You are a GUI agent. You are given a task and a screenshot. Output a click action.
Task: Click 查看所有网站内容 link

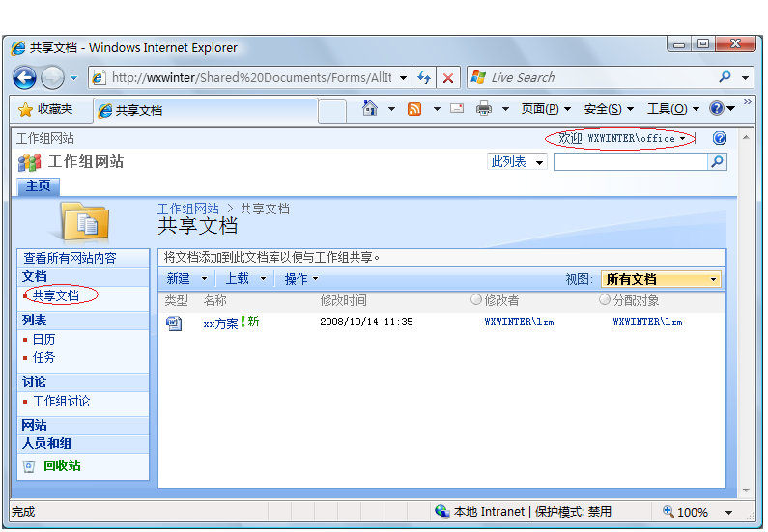(x=71, y=258)
